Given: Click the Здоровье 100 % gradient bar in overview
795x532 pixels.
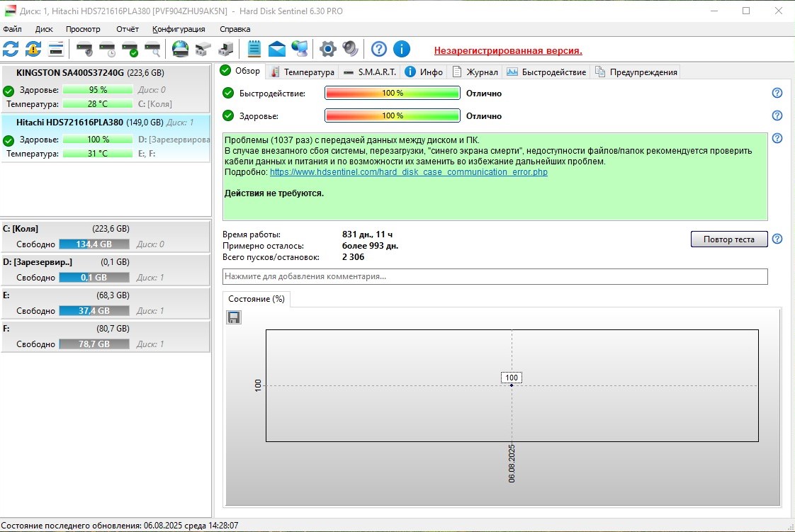Looking at the screenshot, I should pos(393,116).
